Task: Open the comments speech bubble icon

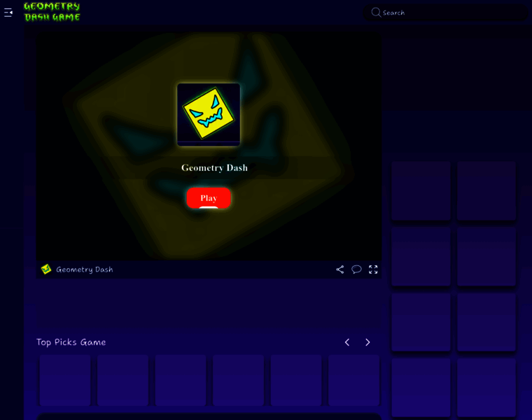Action: (356, 269)
